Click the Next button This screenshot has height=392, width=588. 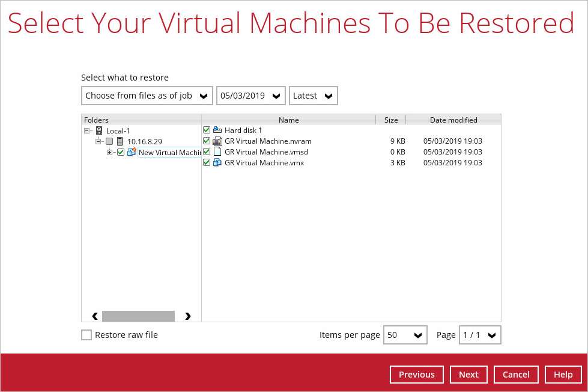(468, 375)
